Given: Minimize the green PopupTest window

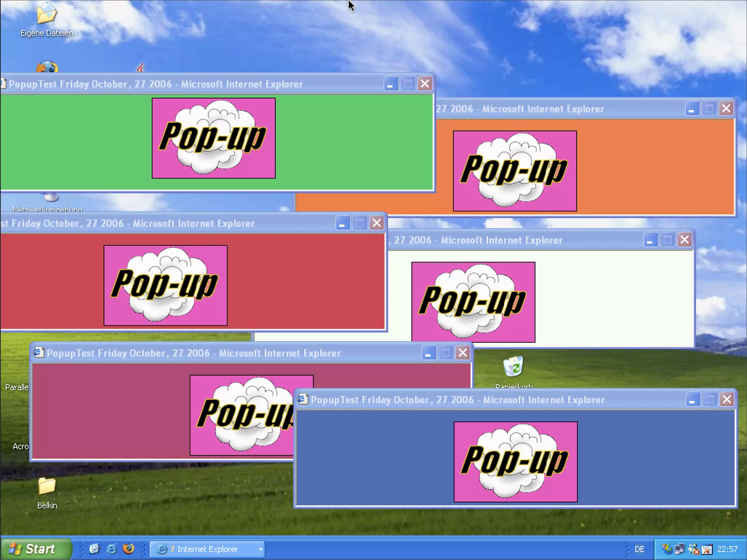Looking at the screenshot, I should point(391,84).
